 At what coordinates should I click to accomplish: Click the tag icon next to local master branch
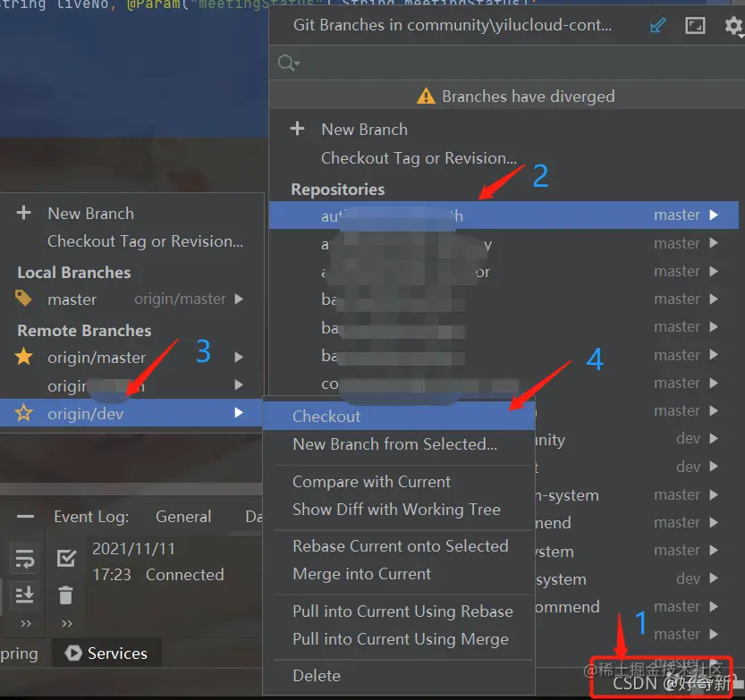(23, 299)
